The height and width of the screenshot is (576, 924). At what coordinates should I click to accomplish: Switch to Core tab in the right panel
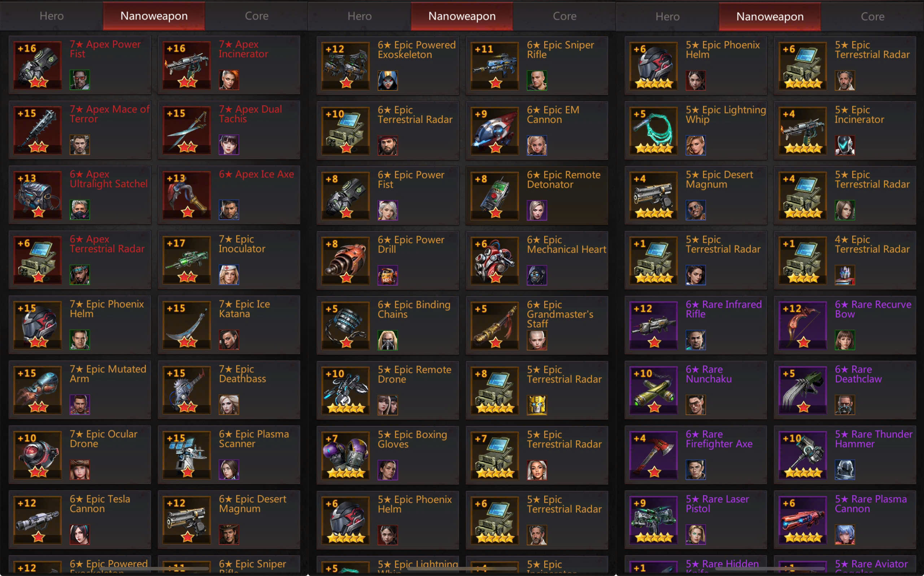tap(873, 17)
